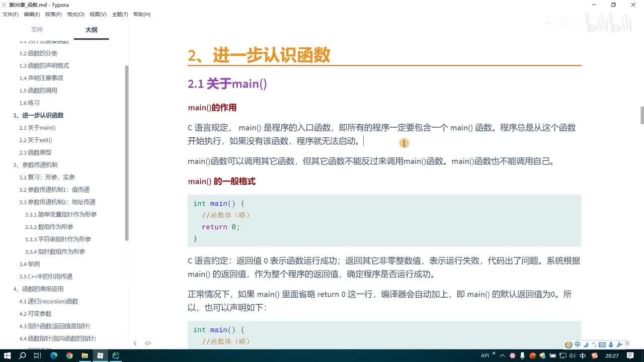This screenshot has height=362, width=644.
Task: Switch to Typora taskbar icon
Action: tap(100, 355)
